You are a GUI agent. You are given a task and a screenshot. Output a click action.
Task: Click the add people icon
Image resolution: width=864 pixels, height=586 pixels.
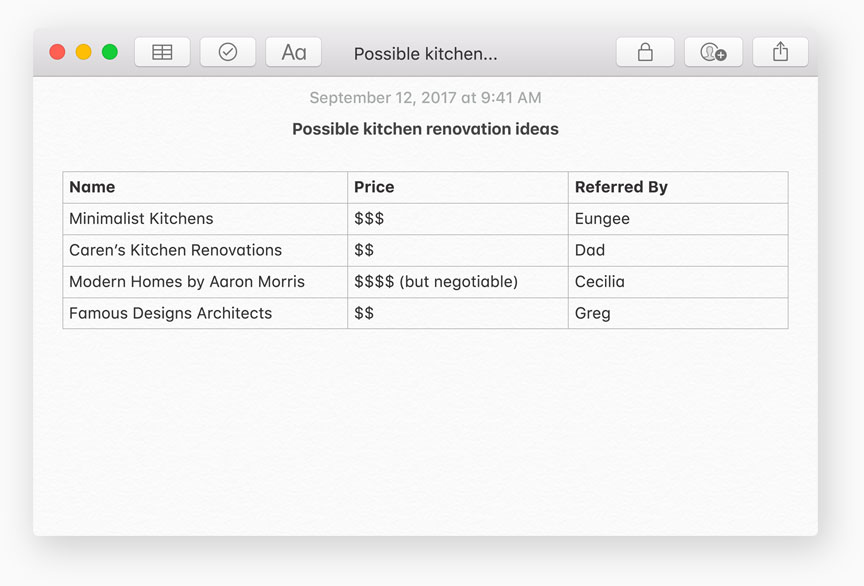[x=713, y=52]
